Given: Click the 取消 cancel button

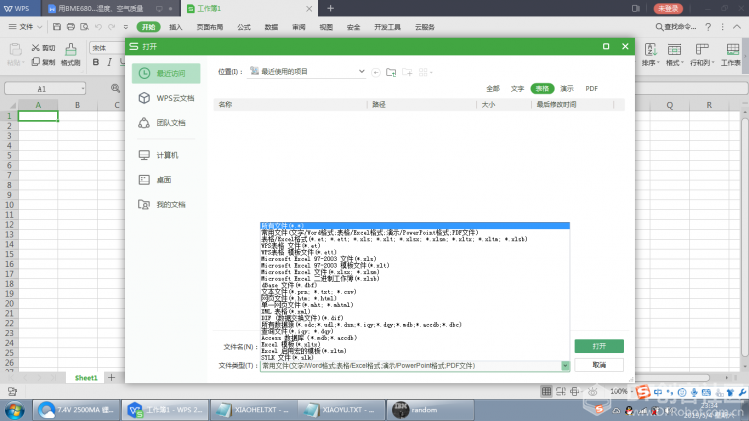Looking at the screenshot, I should (599, 365).
